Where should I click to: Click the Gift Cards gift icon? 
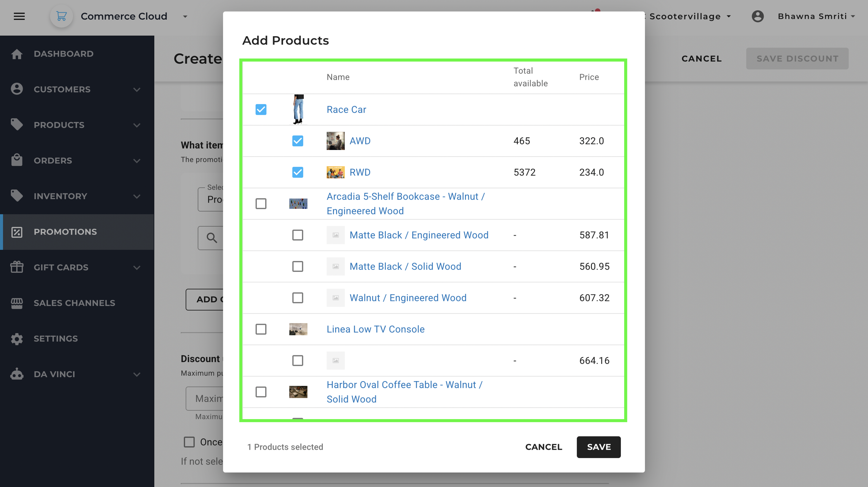point(17,267)
